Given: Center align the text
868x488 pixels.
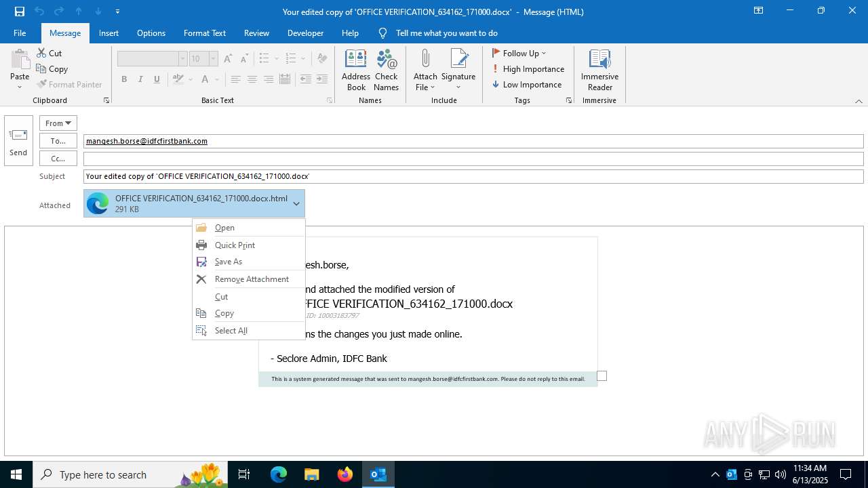Looking at the screenshot, I should pyautogui.click(x=252, y=79).
